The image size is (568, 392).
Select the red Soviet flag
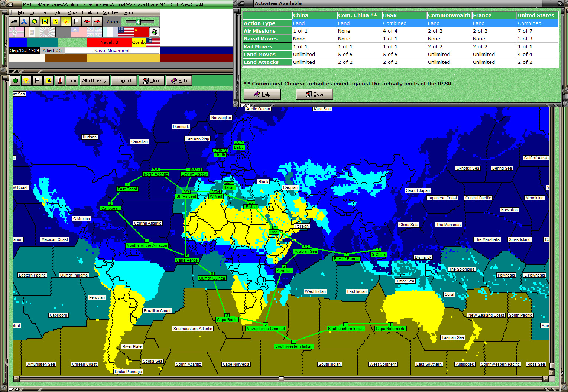click(141, 32)
